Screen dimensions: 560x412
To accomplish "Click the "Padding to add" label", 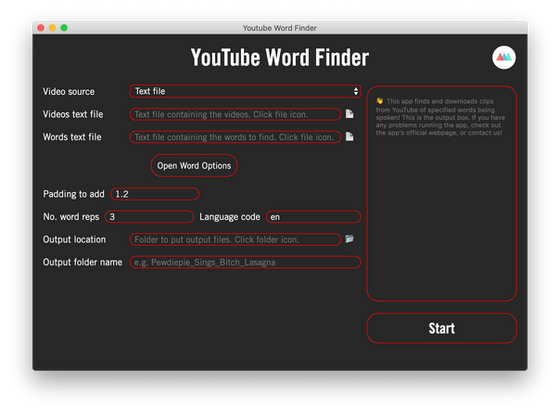I will (x=74, y=194).
